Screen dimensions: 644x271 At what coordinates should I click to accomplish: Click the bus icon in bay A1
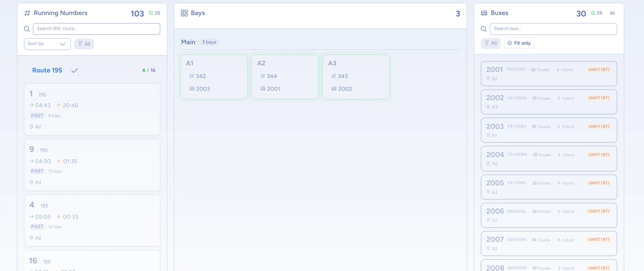192,89
